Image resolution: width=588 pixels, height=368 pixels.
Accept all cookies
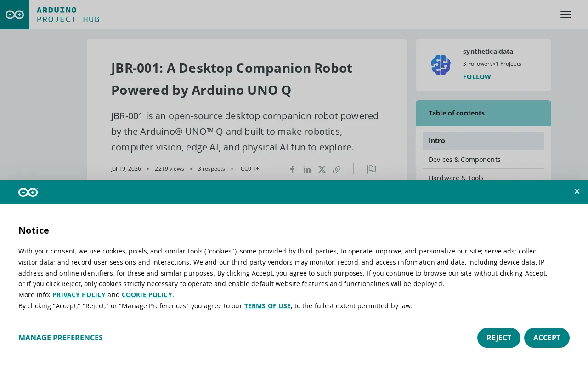click(547, 338)
